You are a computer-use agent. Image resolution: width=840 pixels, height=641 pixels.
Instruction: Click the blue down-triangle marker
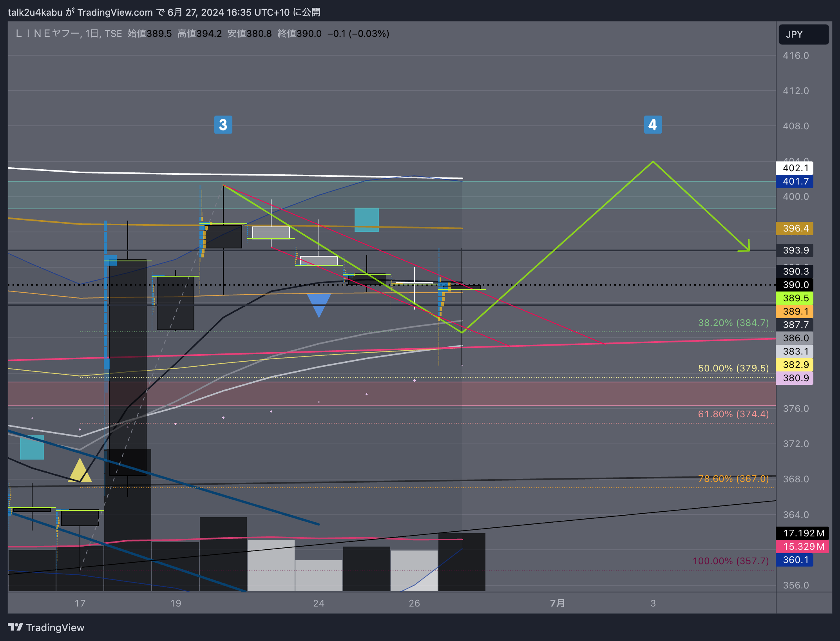319,306
